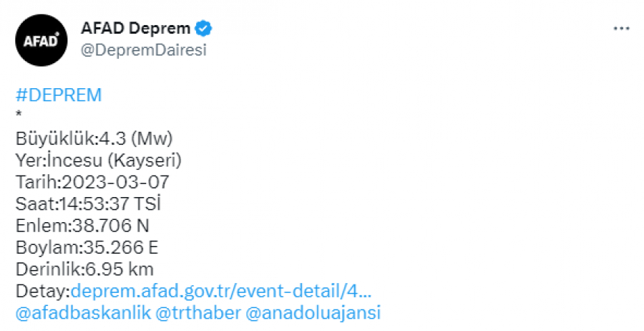Click the Büyüklük:4.3 magnitude line

tap(94, 138)
